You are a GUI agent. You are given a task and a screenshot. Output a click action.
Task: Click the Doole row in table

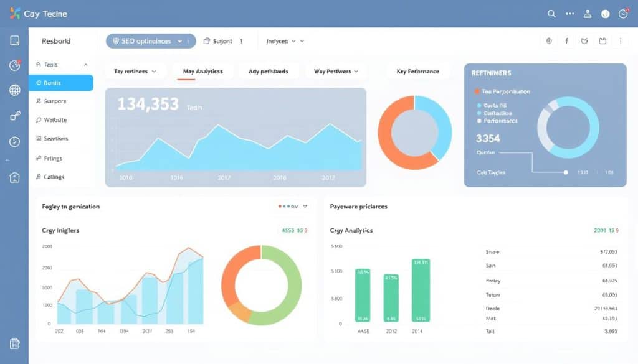(551, 309)
